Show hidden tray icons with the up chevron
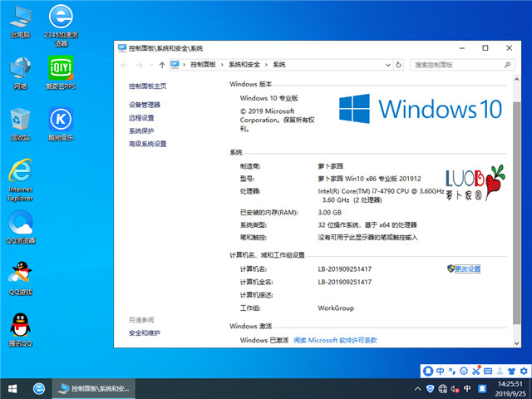532x399 pixels. (x=417, y=389)
